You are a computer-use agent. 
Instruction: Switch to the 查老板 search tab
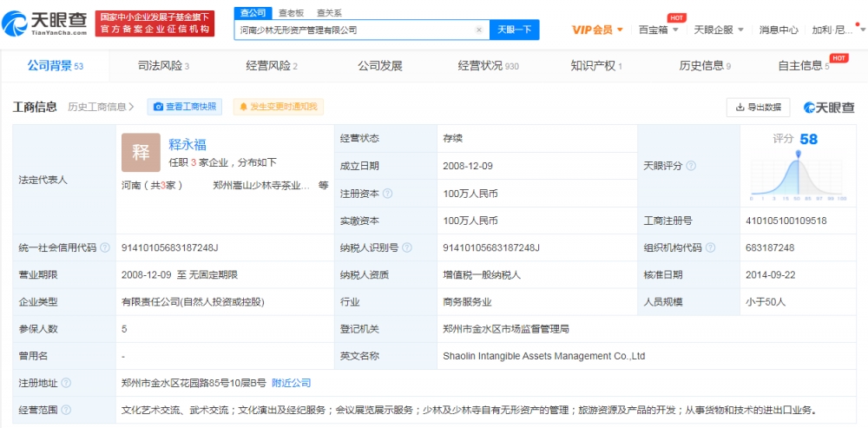[x=290, y=13]
